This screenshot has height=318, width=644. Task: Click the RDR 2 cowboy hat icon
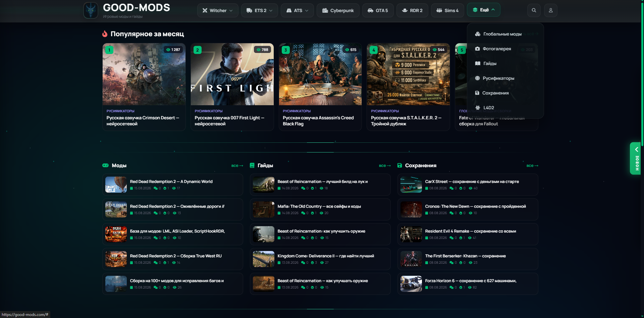point(405,10)
